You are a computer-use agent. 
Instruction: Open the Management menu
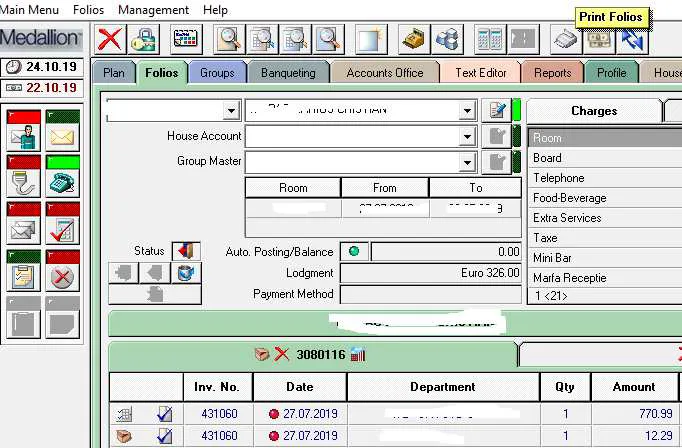tap(153, 10)
